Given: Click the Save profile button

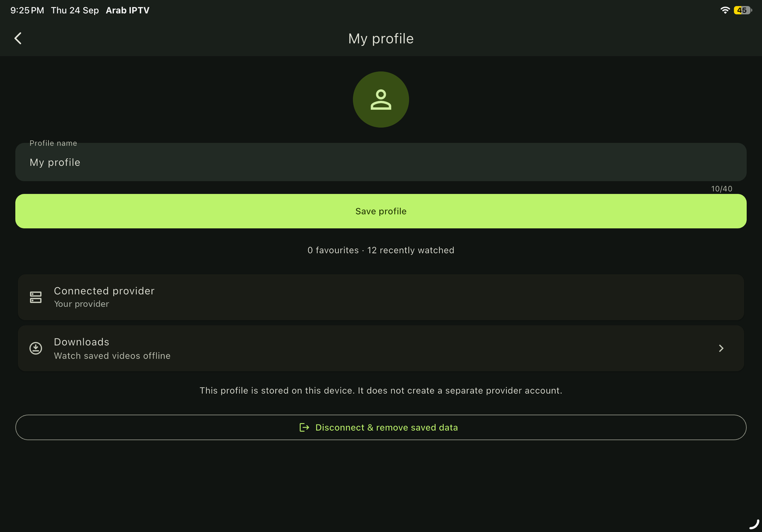Looking at the screenshot, I should 381,211.
